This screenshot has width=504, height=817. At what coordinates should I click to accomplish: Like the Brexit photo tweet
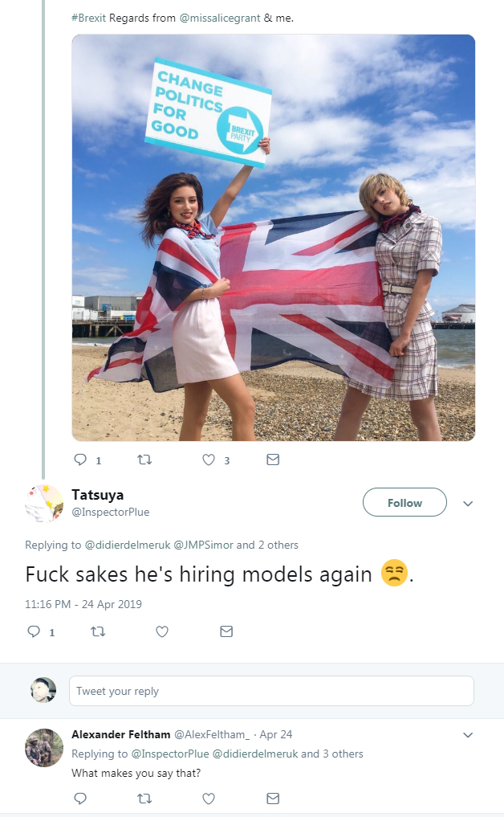(x=209, y=460)
